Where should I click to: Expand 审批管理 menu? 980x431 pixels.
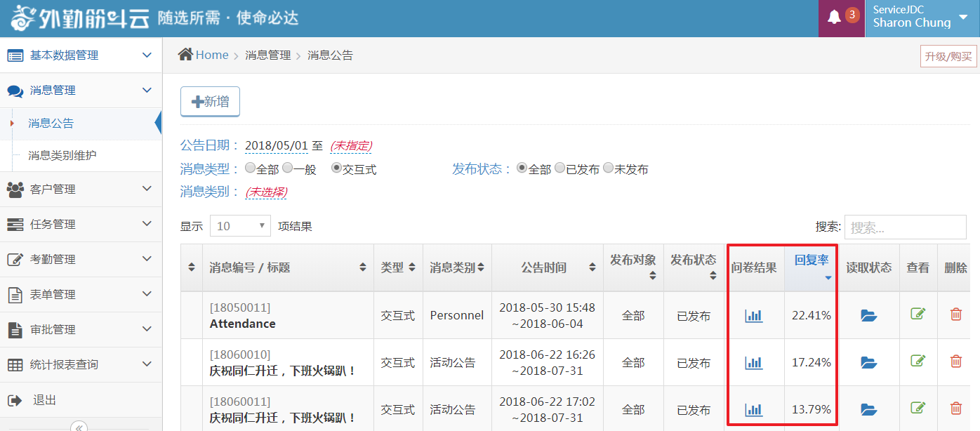[81, 329]
